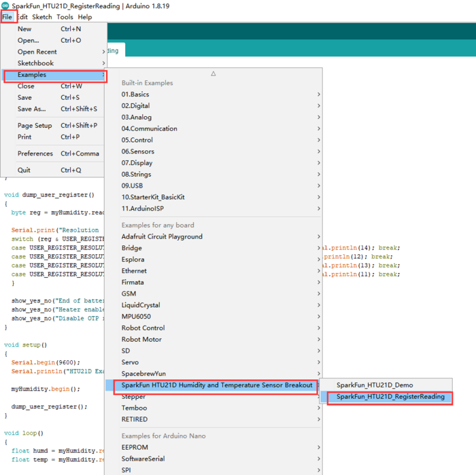The image size is (476, 475).
Task: Open the GSM examples submenu
Action: (214, 294)
